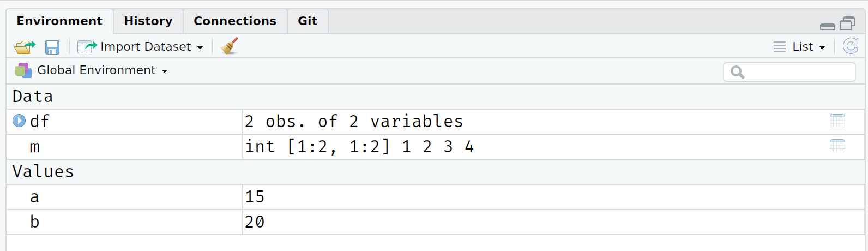Image resolution: width=868 pixels, height=251 pixels.
Task: Open df in the data viewer with the grid icon
Action: click(x=837, y=121)
